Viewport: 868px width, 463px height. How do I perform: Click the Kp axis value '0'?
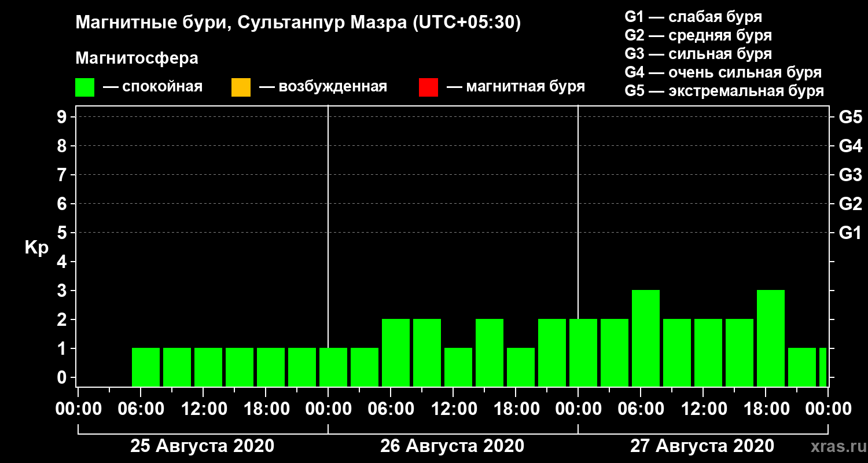(63, 378)
